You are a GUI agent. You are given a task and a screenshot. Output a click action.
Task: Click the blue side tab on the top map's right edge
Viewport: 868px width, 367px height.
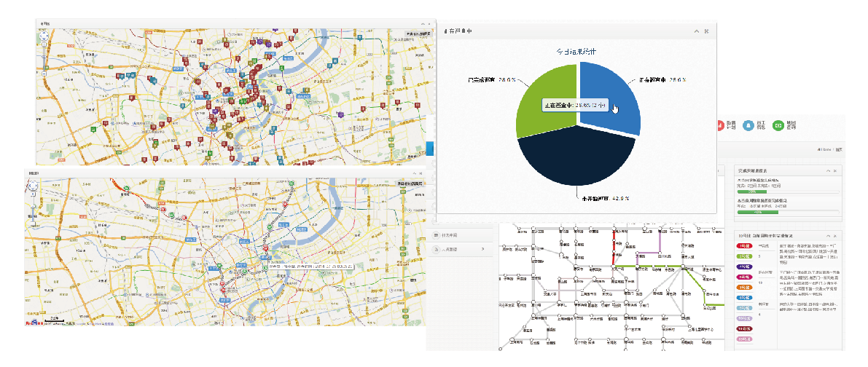coord(430,148)
